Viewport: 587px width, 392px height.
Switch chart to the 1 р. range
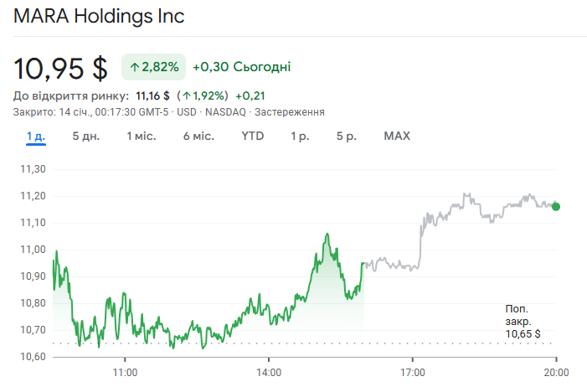click(300, 136)
